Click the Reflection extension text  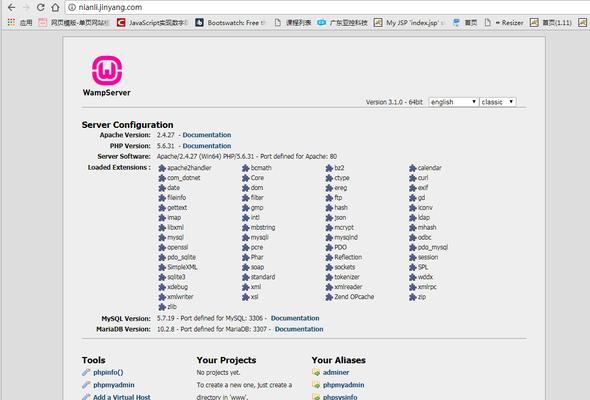pyautogui.click(x=348, y=257)
